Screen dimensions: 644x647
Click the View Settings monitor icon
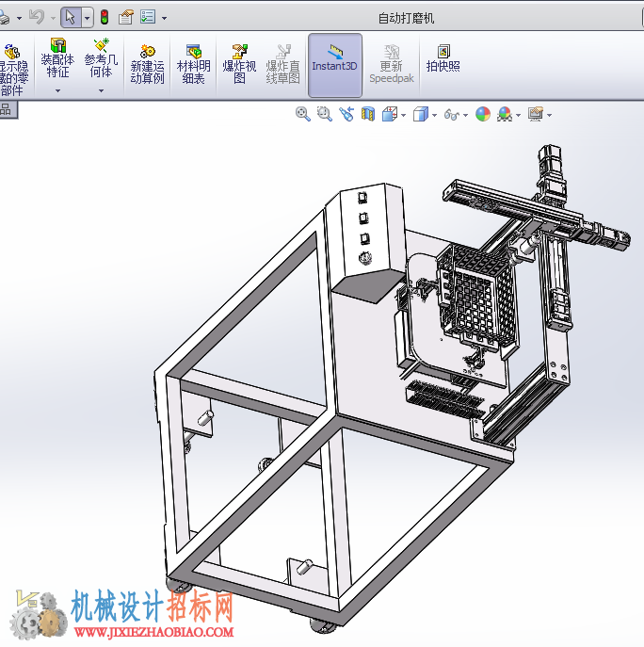pyautogui.click(x=536, y=114)
